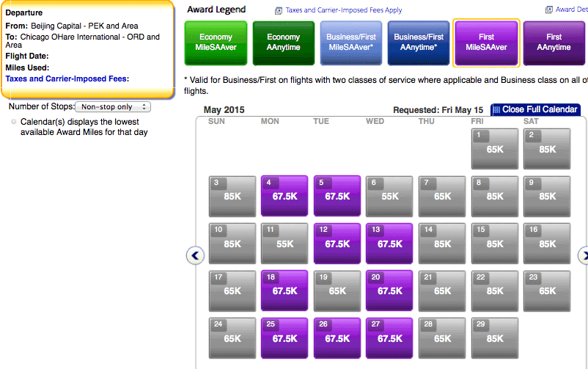The image size is (588, 369).
Task: Click calendar grid icon in Close Full Calendar
Action: click(x=496, y=109)
